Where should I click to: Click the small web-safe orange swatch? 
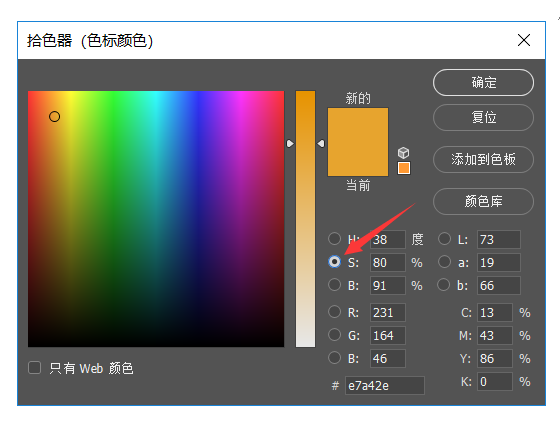coord(404,168)
